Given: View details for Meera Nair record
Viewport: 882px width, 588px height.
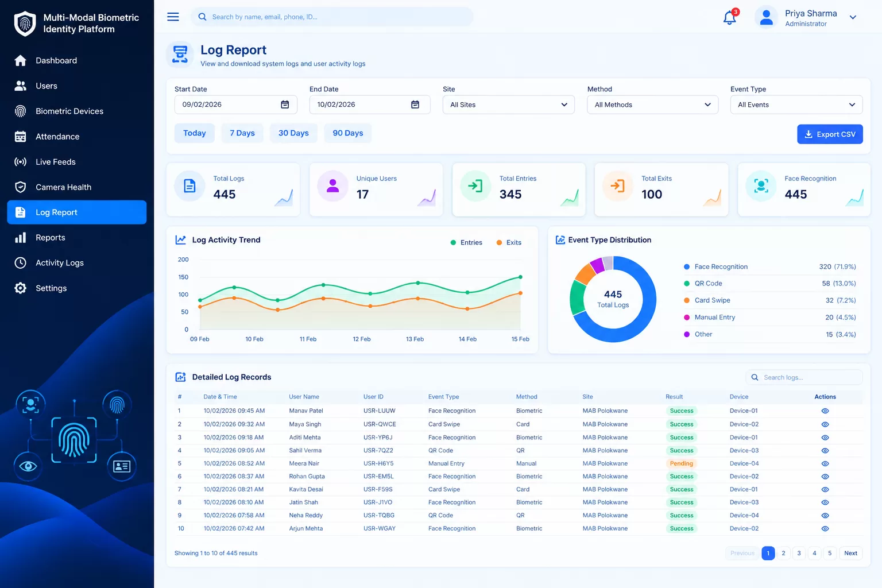Looking at the screenshot, I should tap(825, 463).
